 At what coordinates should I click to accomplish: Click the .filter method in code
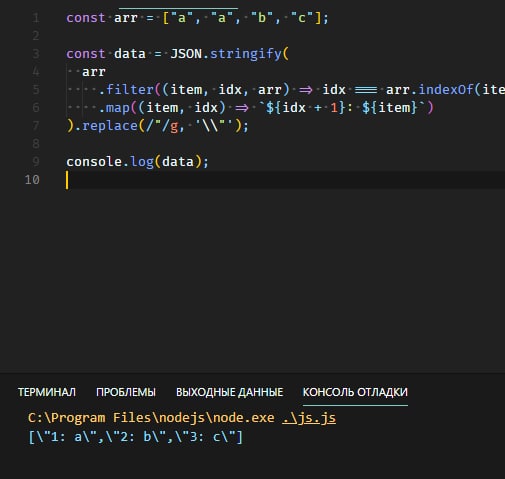pos(126,90)
